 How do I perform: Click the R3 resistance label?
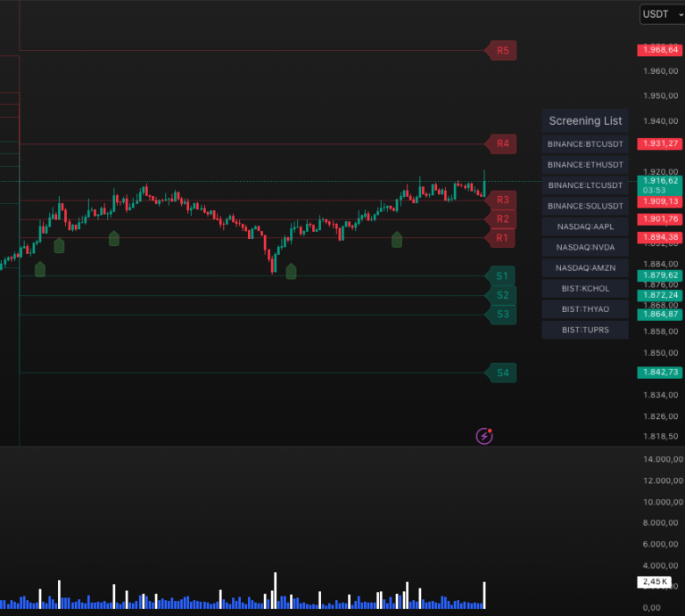502,200
